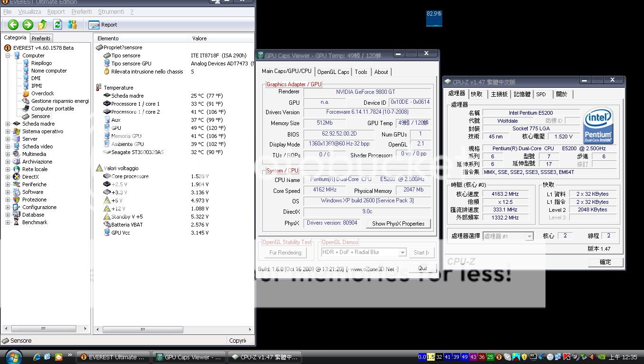Expand the Archiviazione tree node
The width and height of the screenshot is (644, 364).
(8, 162)
